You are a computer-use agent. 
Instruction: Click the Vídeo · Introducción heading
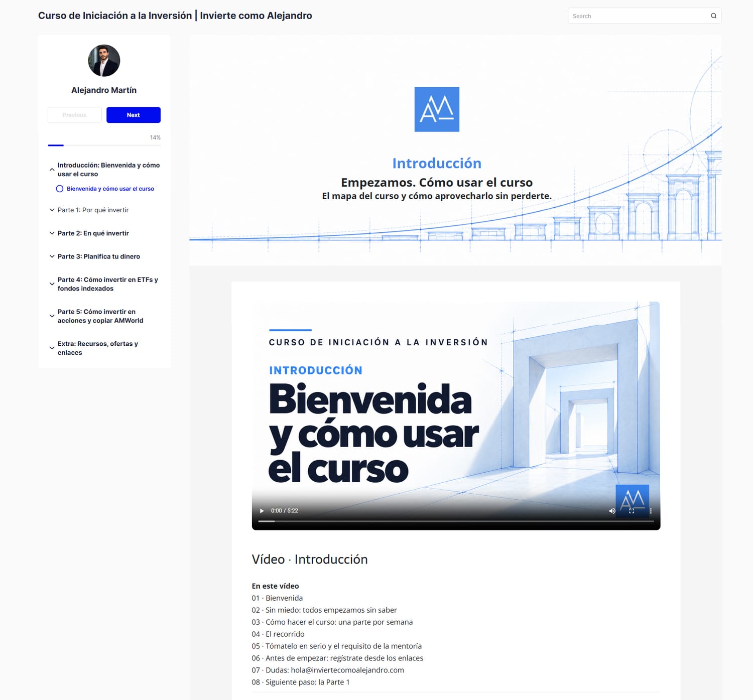pos(310,559)
